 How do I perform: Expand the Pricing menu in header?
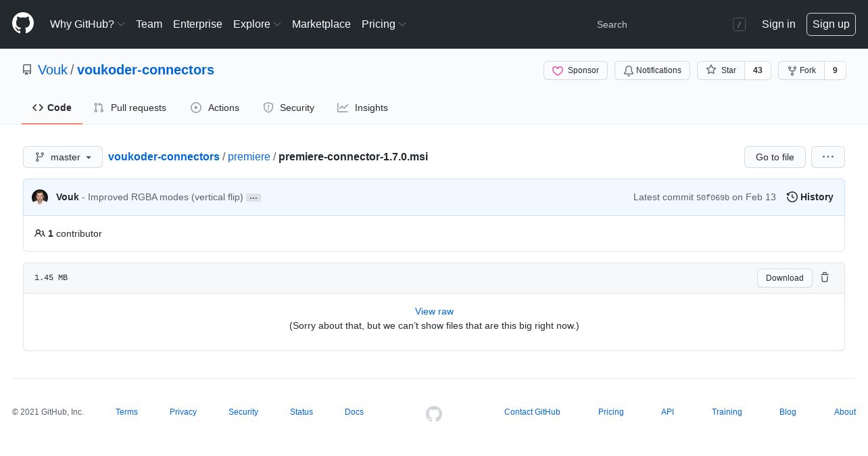[x=384, y=24]
